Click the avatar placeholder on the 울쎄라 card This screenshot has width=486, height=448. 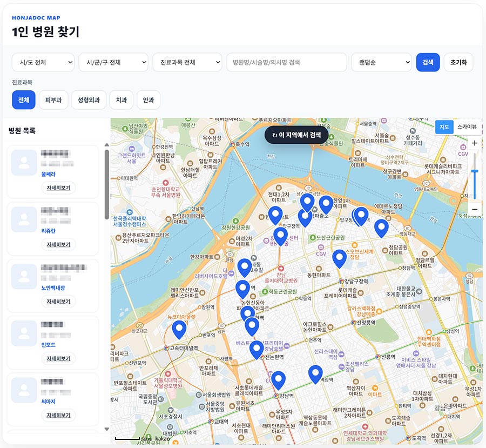pos(24,163)
